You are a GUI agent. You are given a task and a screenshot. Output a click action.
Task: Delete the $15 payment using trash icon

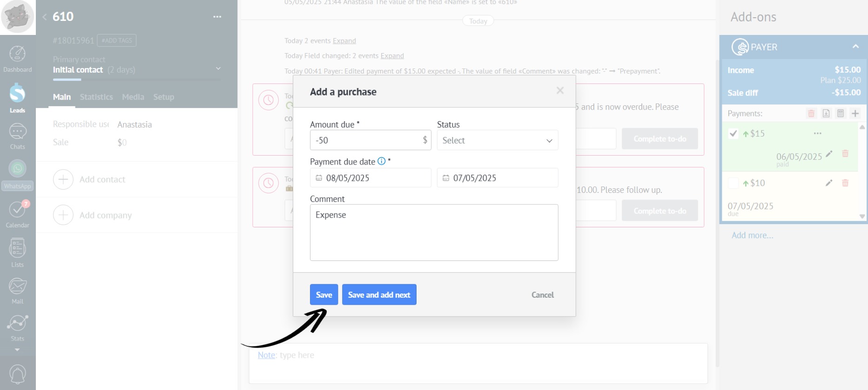click(845, 154)
